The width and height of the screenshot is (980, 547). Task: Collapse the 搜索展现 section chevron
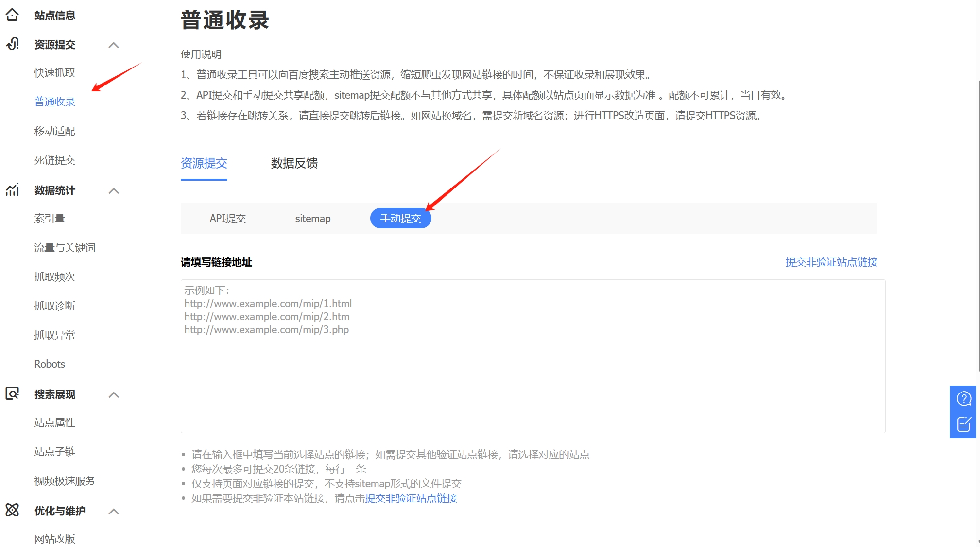[114, 395]
